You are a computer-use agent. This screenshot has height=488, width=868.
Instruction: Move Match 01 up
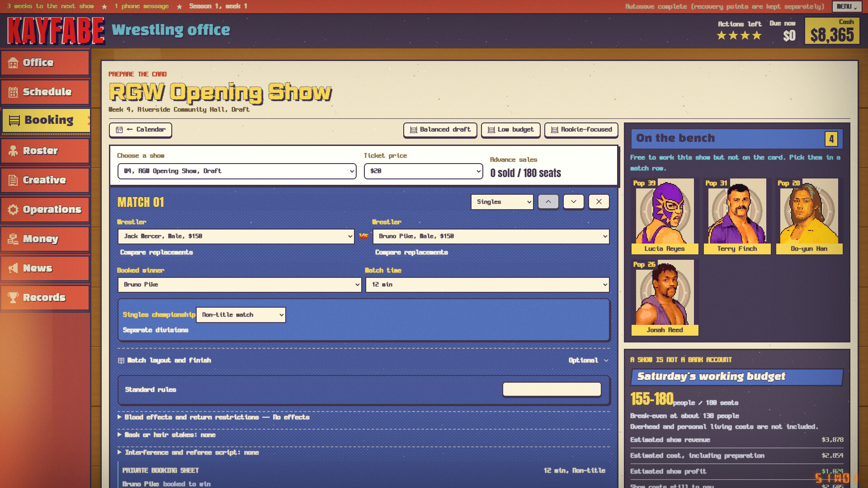coord(548,202)
